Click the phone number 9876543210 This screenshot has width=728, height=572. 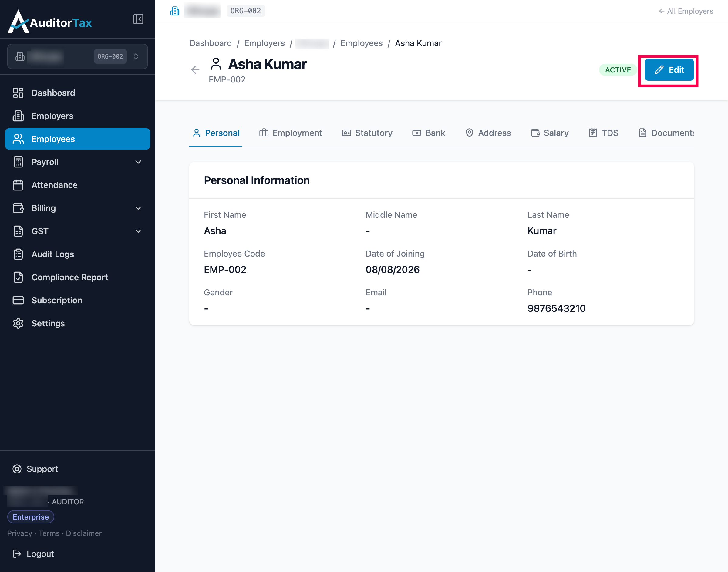pos(557,308)
